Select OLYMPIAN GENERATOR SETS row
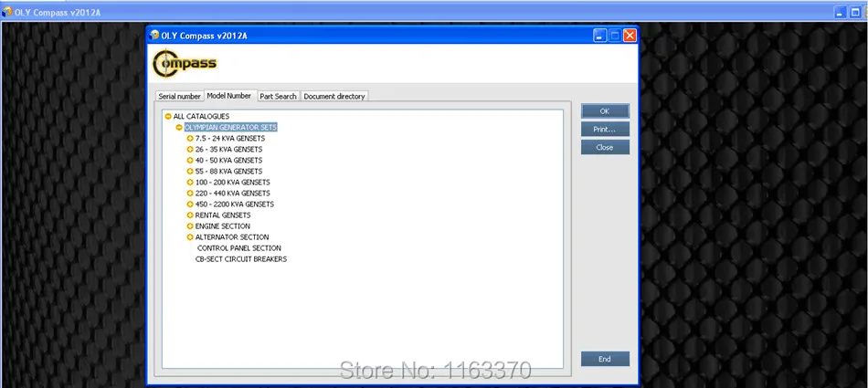This screenshot has height=388, width=868. coord(230,127)
